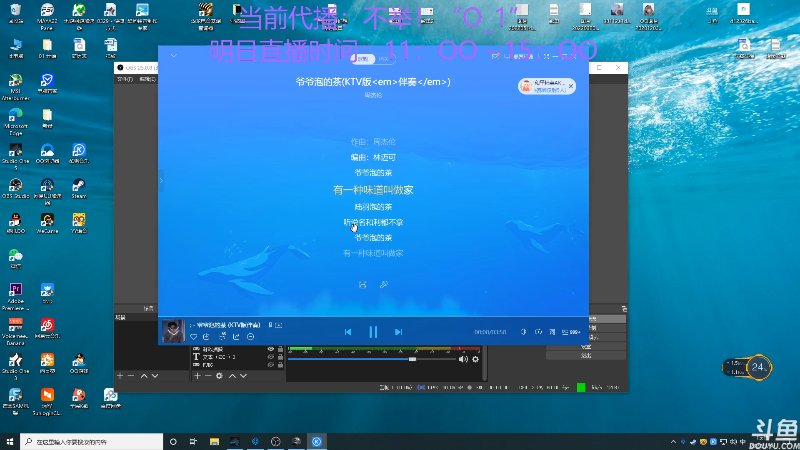Open the OBS Studio desktop shortcut

tap(16, 188)
